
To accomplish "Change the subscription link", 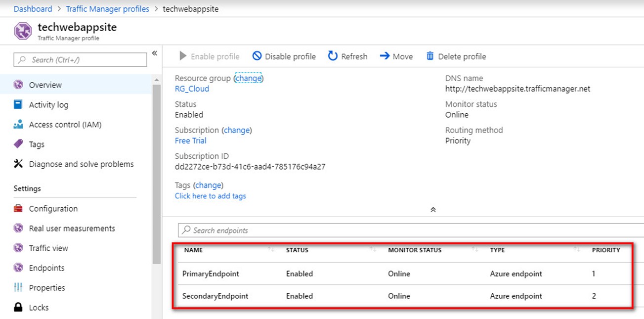I will click(237, 130).
